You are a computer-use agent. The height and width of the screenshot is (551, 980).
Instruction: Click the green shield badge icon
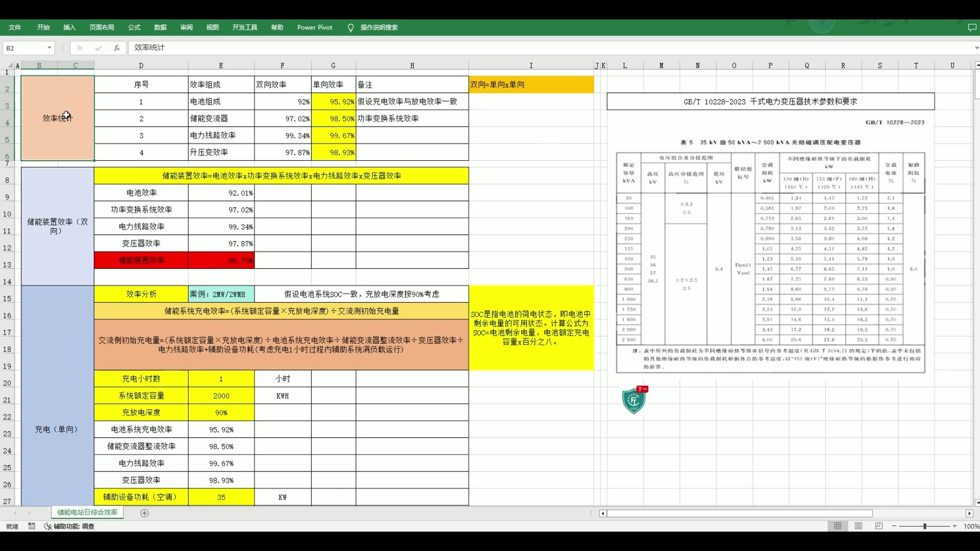pos(634,400)
